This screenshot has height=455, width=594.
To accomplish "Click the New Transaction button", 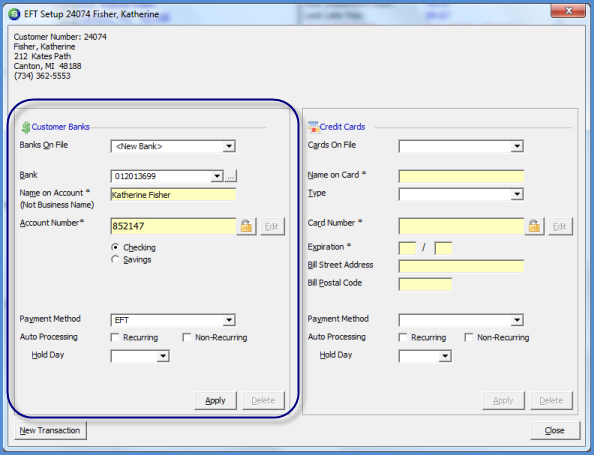I will click(x=50, y=430).
